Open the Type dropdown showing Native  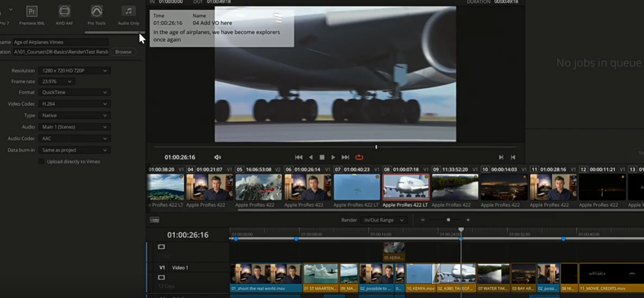point(74,115)
